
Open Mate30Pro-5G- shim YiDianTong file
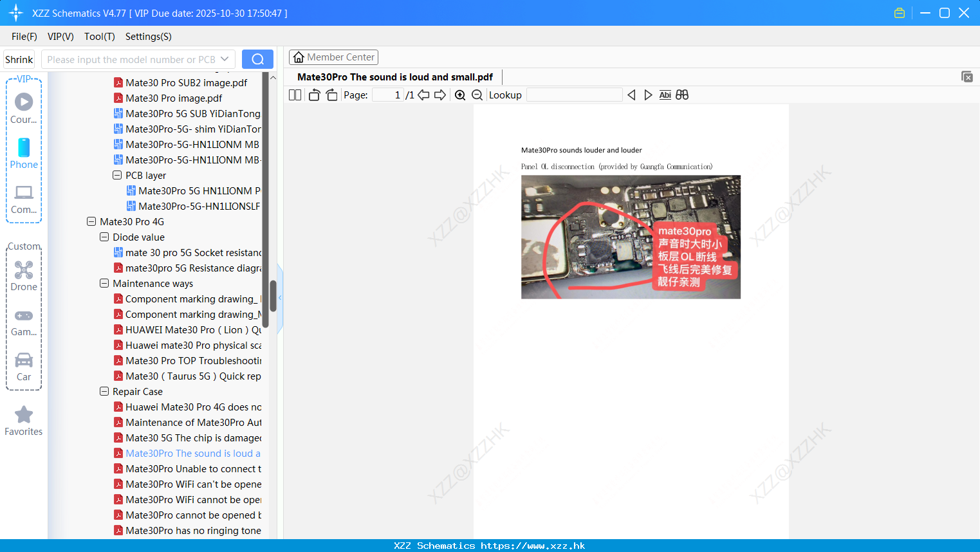[x=187, y=129]
